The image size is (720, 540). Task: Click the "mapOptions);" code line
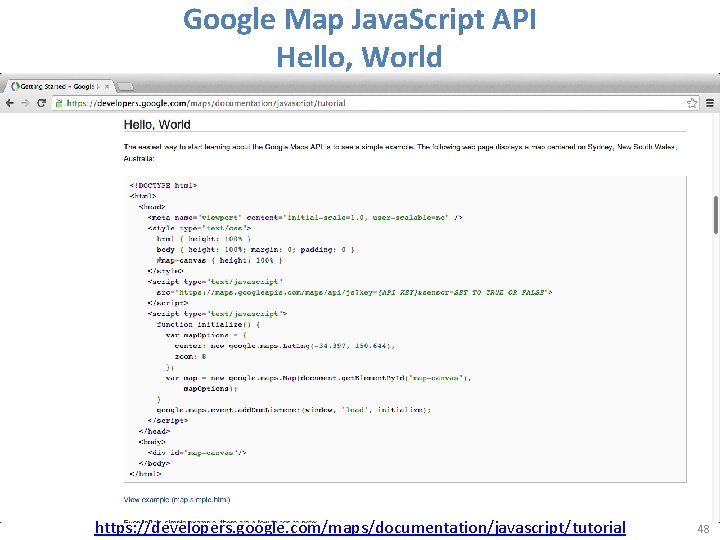[x=210, y=389]
